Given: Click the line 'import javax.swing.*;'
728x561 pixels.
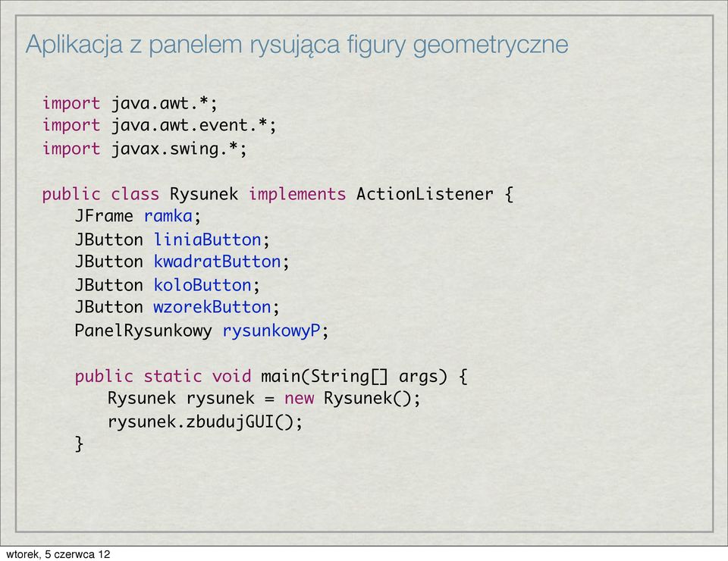Looking at the screenshot, I should point(144,149).
